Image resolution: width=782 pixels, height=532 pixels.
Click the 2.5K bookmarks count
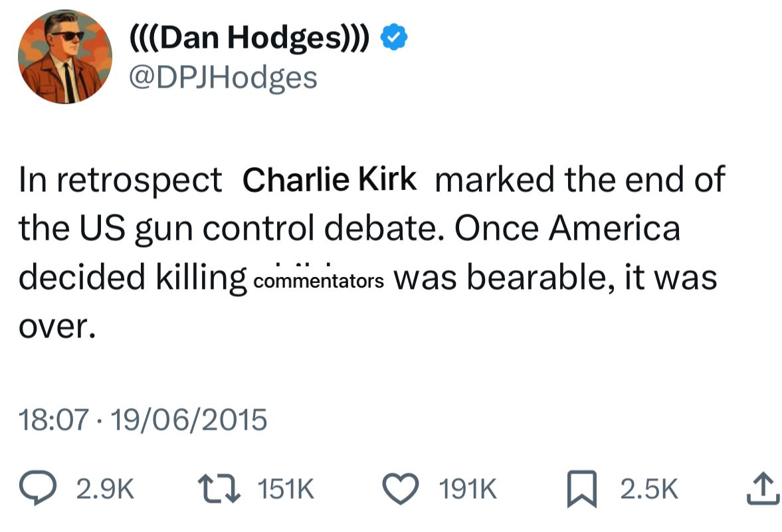[x=648, y=490]
